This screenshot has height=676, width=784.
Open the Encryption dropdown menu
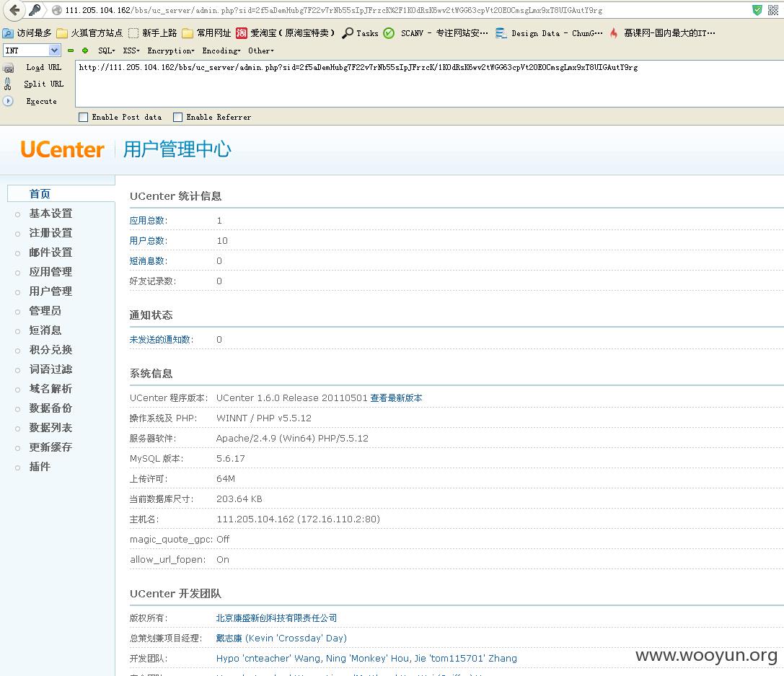pyautogui.click(x=171, y=51)
